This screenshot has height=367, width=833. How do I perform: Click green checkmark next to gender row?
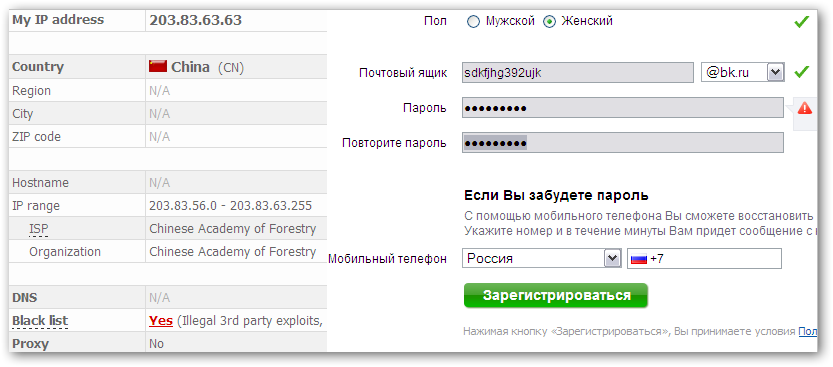coord(802,22)
